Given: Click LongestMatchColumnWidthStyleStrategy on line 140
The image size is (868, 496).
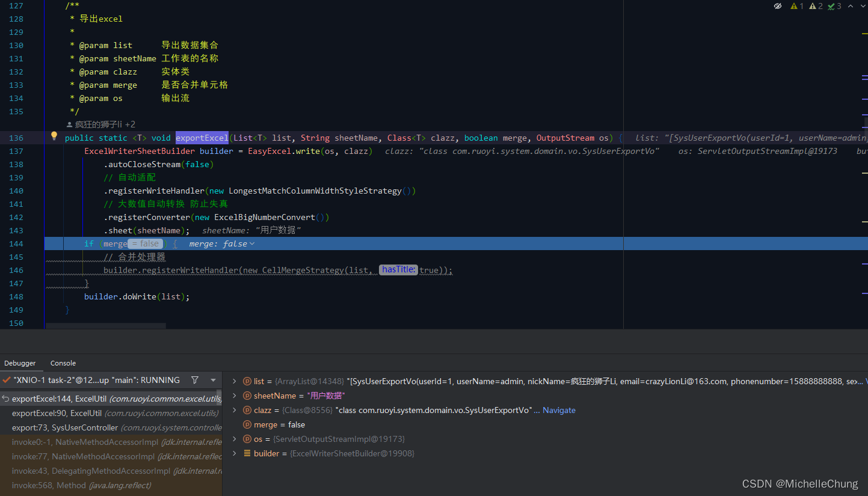Looking at the screenshot, I should coord(315,191).
